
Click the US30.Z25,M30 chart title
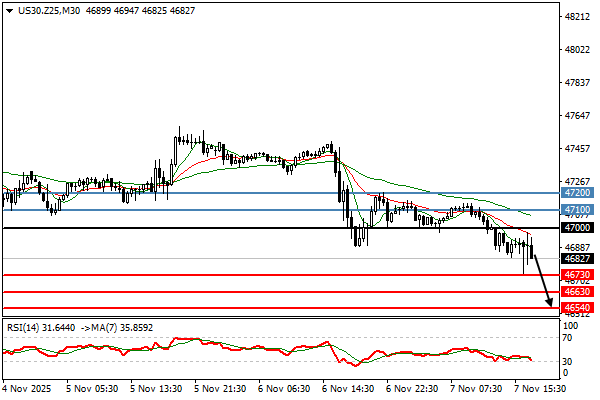50,11
